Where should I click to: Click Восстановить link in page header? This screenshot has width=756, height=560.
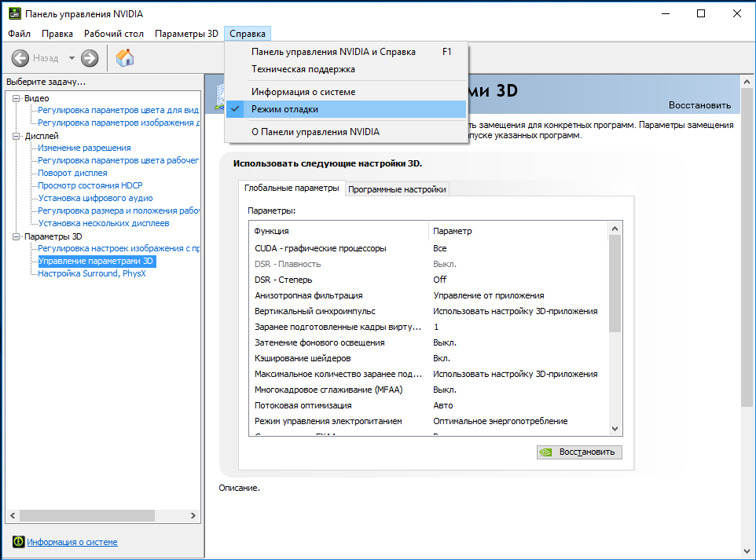699,105
